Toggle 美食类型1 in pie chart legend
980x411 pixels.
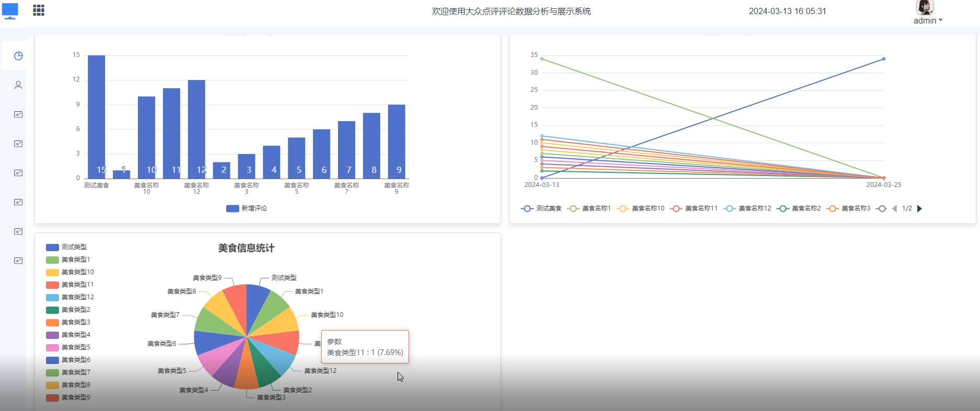click(x=68, y=260)
